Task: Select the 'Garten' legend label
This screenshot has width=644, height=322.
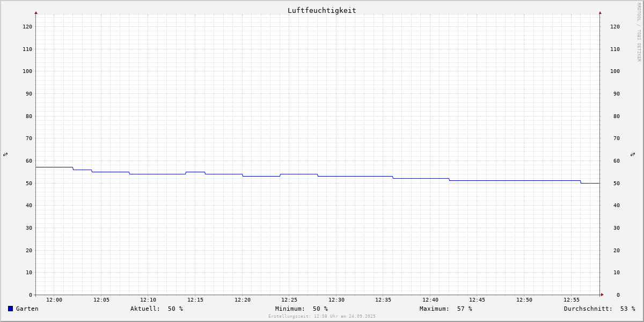Action: [x=27, y=309]
